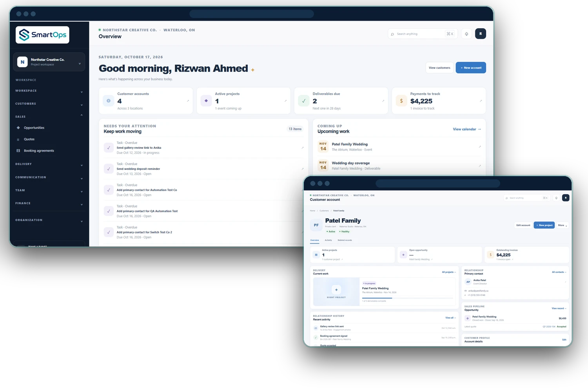Switch to the Overview tab on Patel Family
Screen dimensions: 588x388
pyautogui.click(x=314, y=240)
